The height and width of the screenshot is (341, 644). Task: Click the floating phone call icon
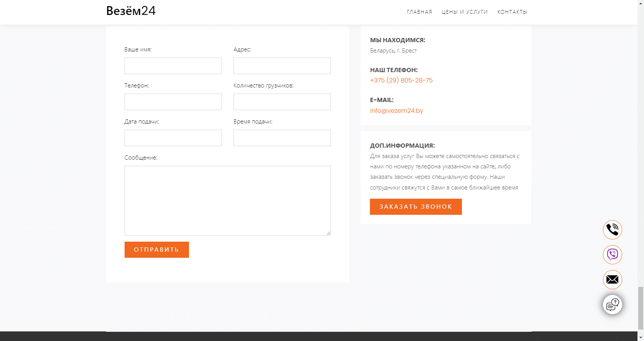pos(613,230)
